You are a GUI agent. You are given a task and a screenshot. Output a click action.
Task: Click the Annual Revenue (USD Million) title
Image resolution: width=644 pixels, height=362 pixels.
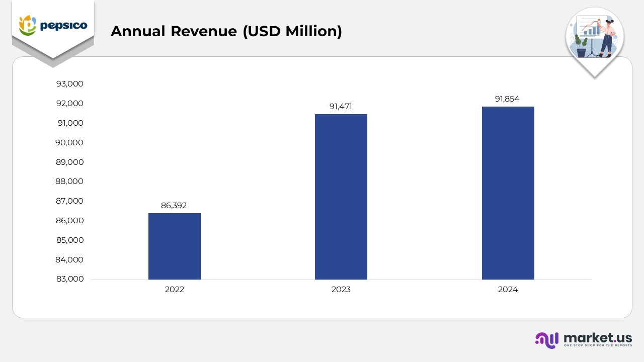tap(226, 31)
